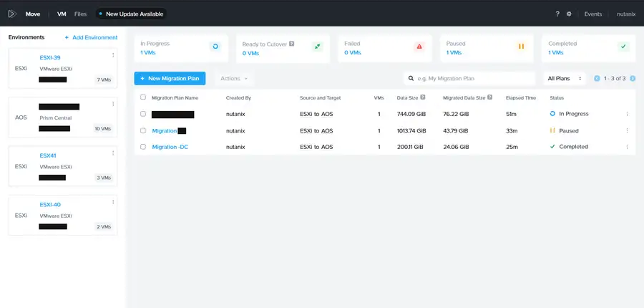
Task: Click the search magnifier icon
Action: [x=411, y=78]
